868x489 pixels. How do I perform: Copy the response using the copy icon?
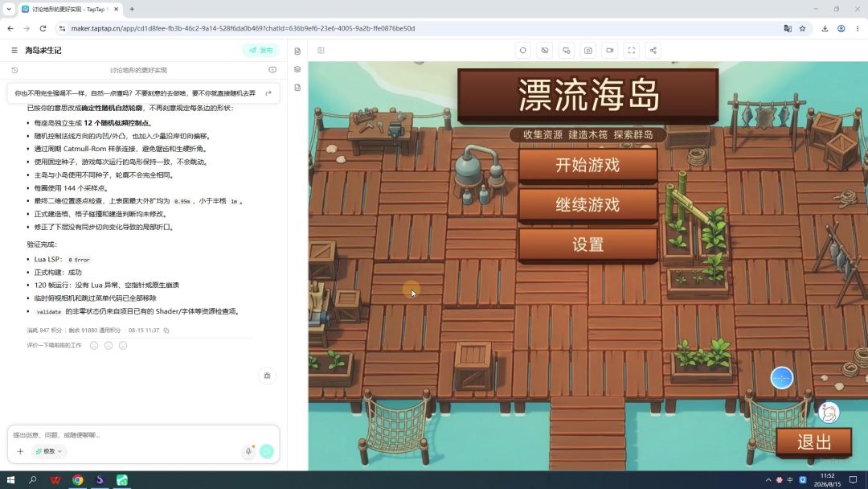[166, 331]
